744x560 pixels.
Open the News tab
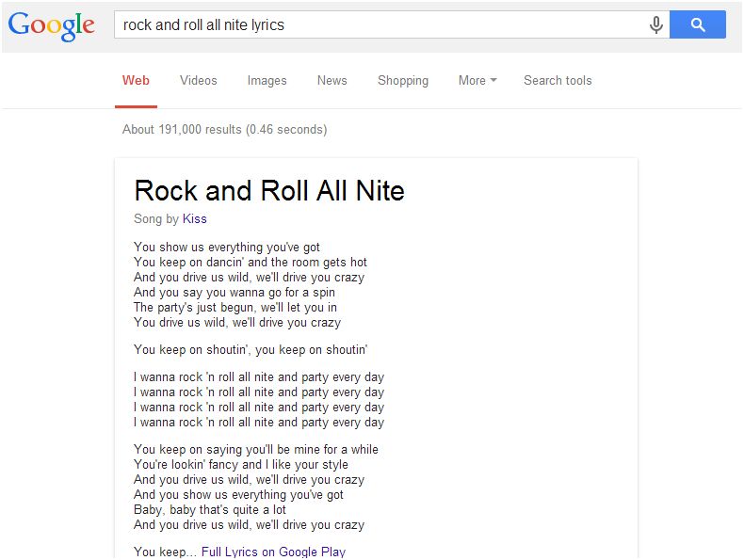(332, 81)
